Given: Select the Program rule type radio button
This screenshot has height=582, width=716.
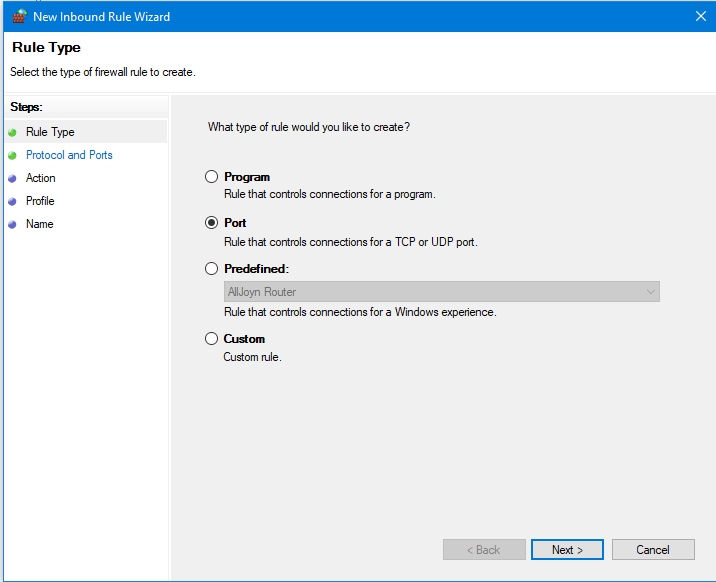Looking at the screenshot, I should (211, 177).
